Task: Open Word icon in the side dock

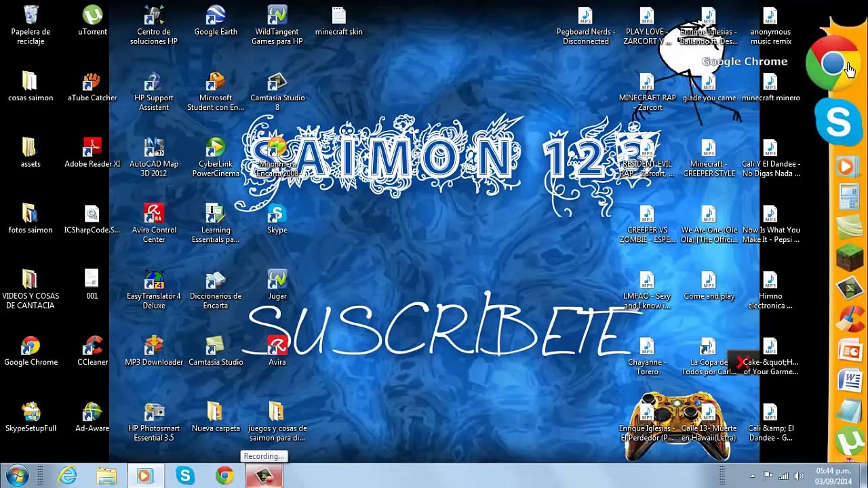Action: pyautogui.click(x=849, y=380)
